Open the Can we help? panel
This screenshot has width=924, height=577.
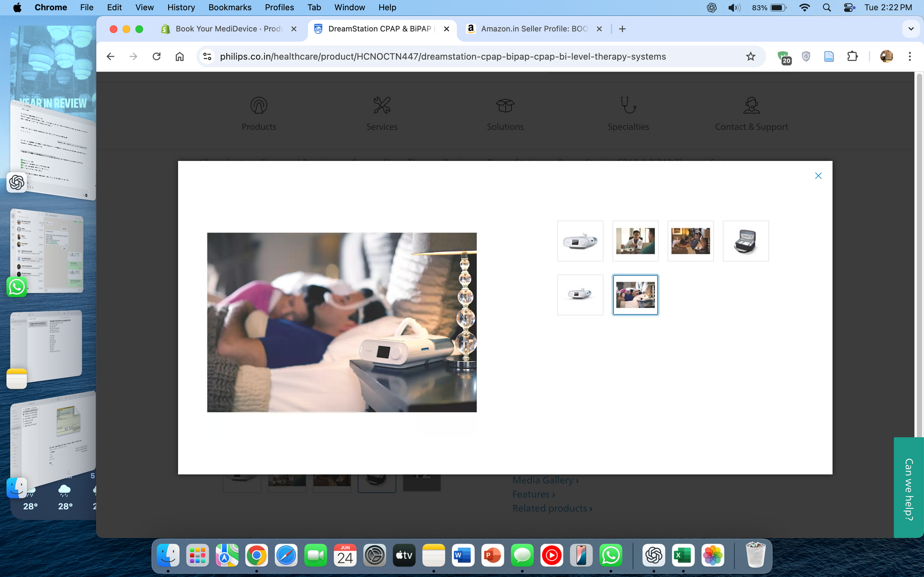[x=908, y=488]
